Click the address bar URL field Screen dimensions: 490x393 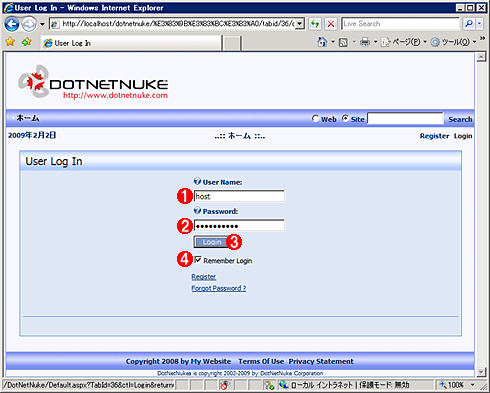(x=178, y=24)
